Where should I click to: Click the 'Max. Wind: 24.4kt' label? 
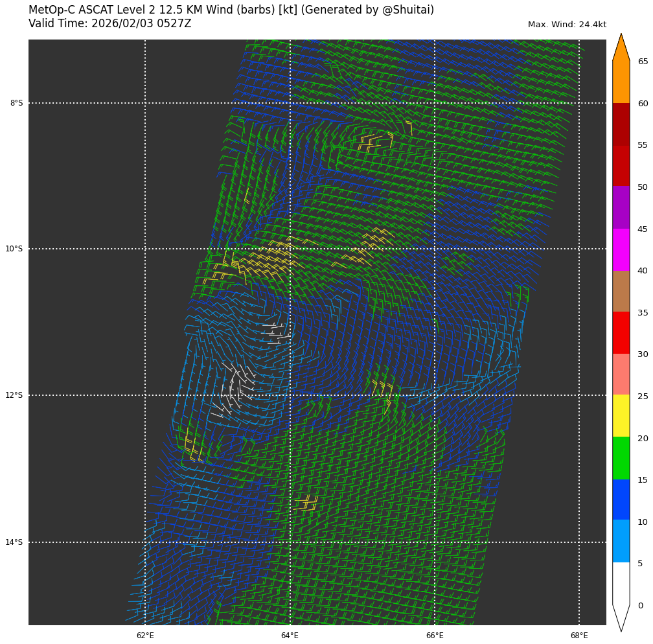pyautogui.click(x=567, y=25)
